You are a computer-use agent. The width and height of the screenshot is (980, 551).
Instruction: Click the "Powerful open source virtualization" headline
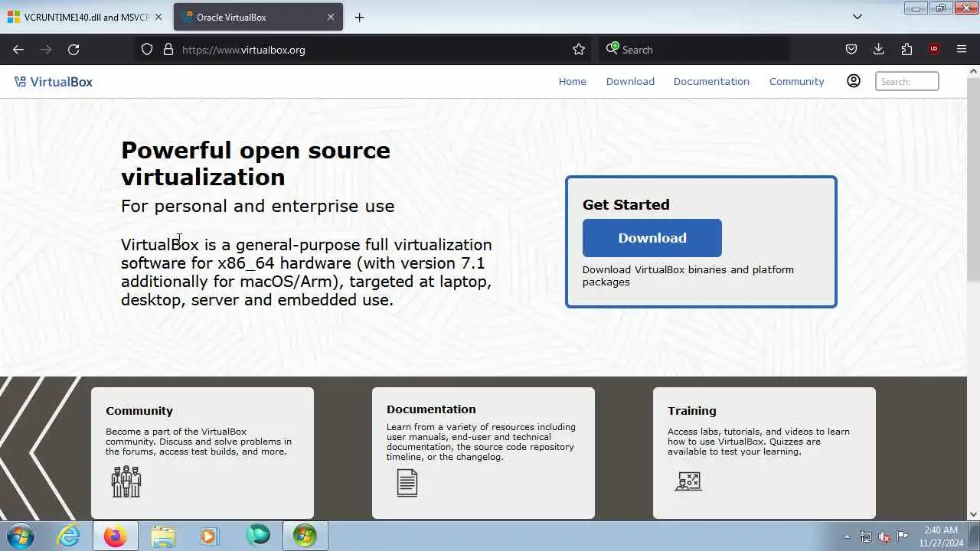tap(256, 163)
